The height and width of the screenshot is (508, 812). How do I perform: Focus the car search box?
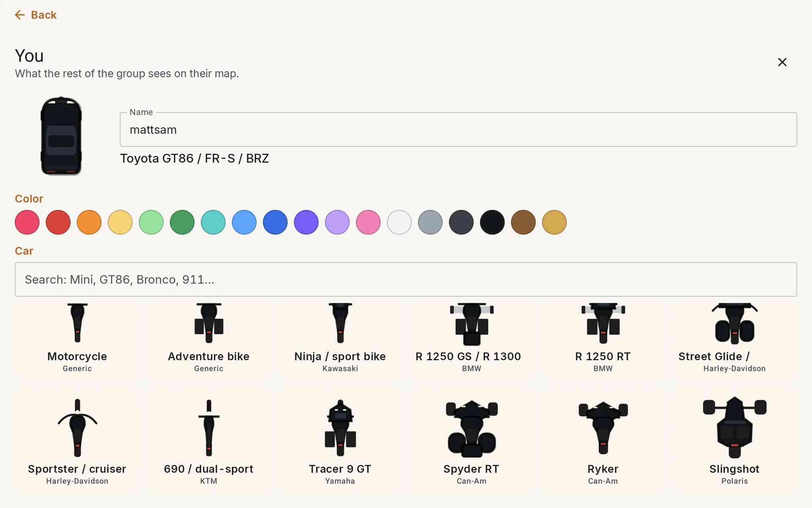click(406, 279)
